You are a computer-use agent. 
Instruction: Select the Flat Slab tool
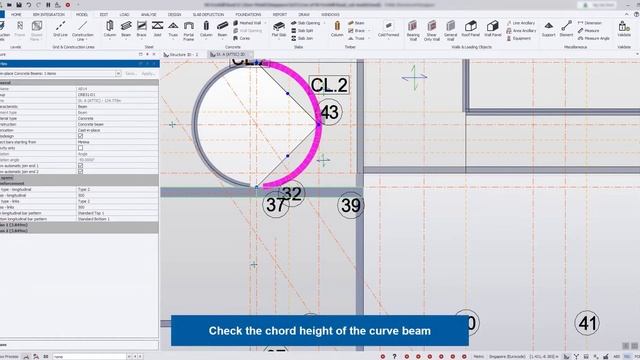pos(279,29)
